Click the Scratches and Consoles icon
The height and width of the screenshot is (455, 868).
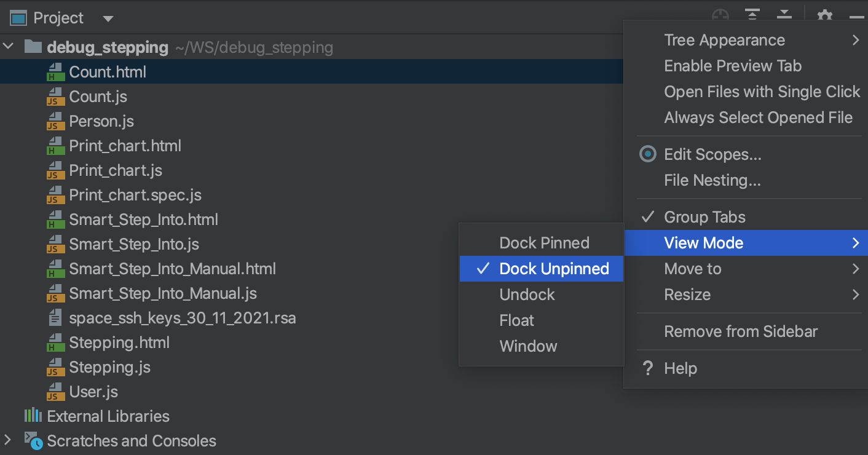click(32, 440)
